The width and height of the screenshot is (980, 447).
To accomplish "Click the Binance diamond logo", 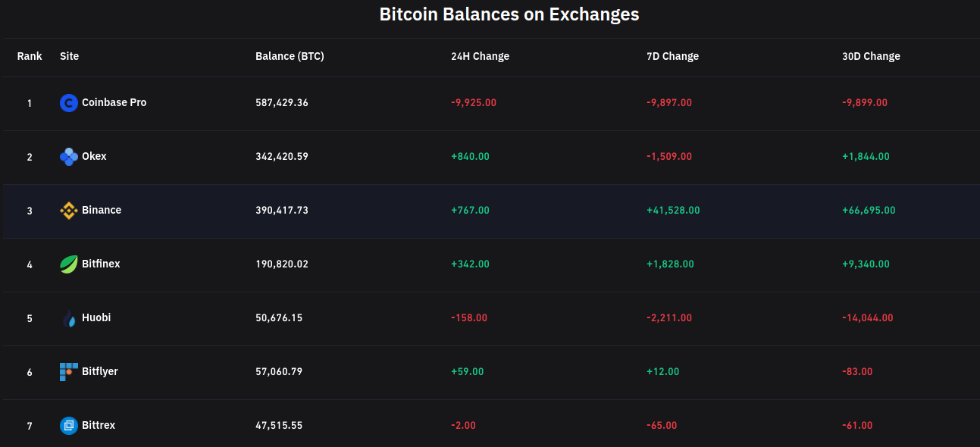I will (x=69, y=210).
